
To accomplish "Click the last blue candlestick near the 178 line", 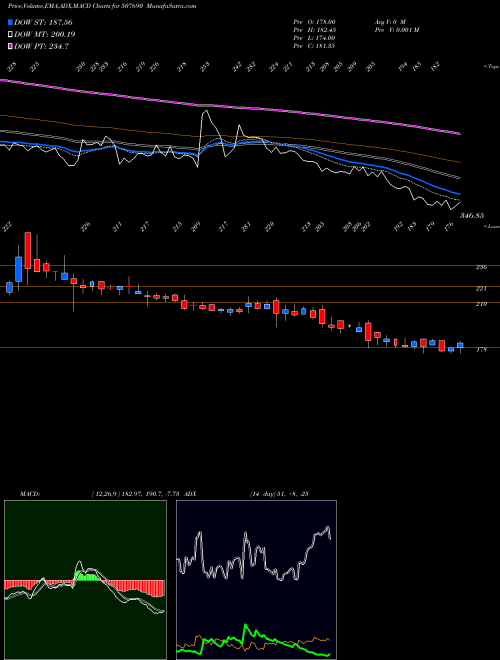I will 460,345.
